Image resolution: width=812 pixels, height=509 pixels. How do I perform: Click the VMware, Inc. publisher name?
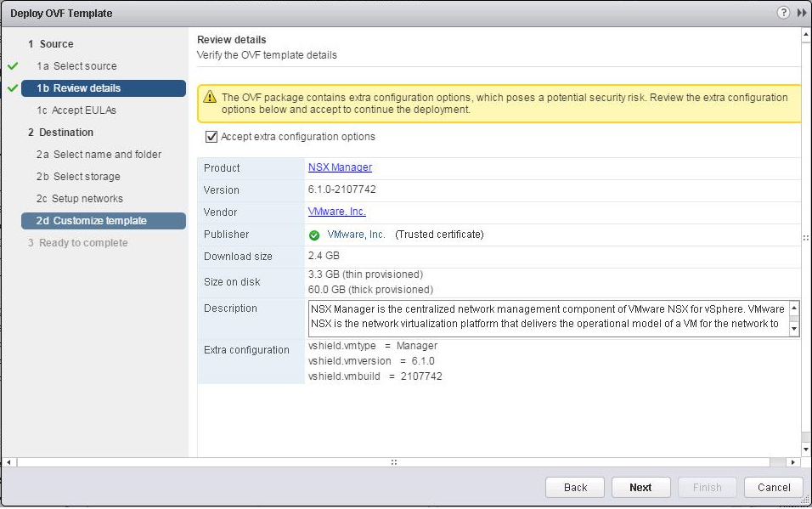tap(356, 235)
